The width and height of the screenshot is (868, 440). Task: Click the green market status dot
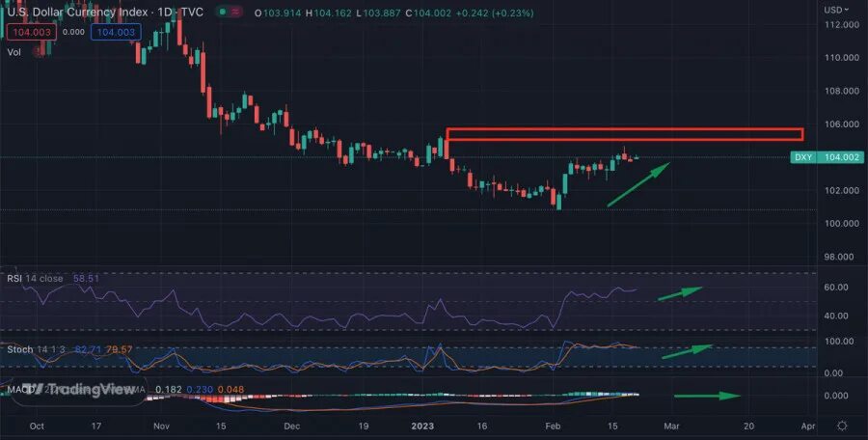click(x=222, y=12)
